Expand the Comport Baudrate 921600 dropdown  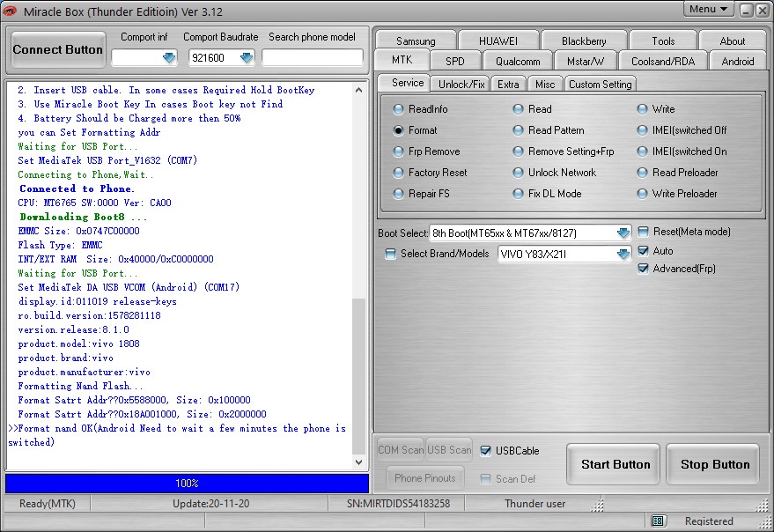click(x=247, y=58)
